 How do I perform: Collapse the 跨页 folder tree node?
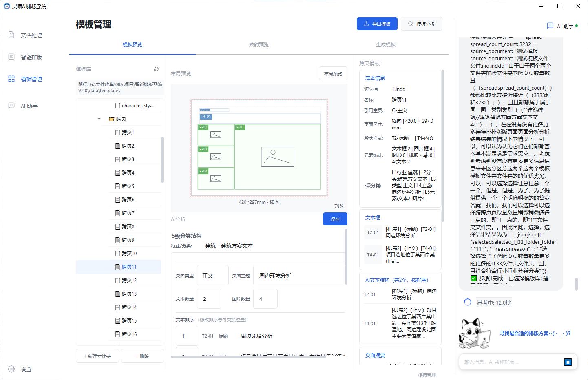(99, 119)
